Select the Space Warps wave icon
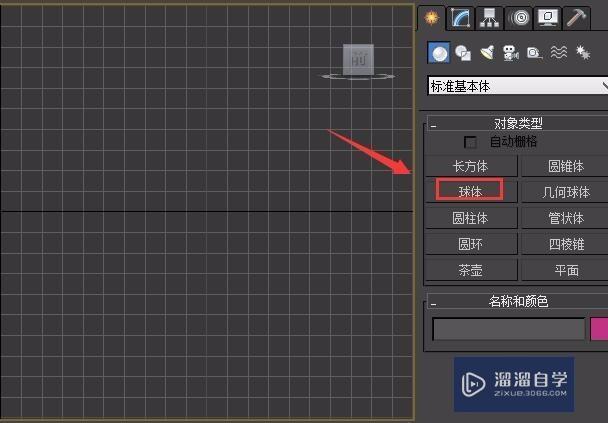This screenshot has height=423, width=608. coord(558,52)
